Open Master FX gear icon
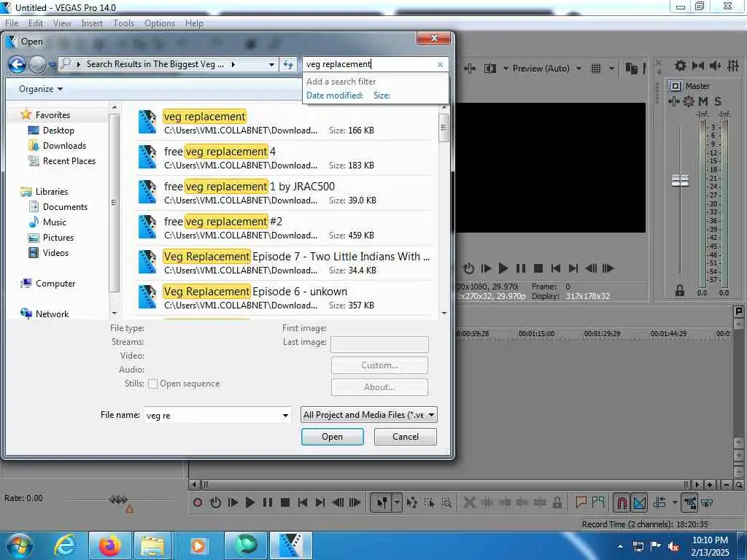 pyautogui.click(x=689, y=101)
